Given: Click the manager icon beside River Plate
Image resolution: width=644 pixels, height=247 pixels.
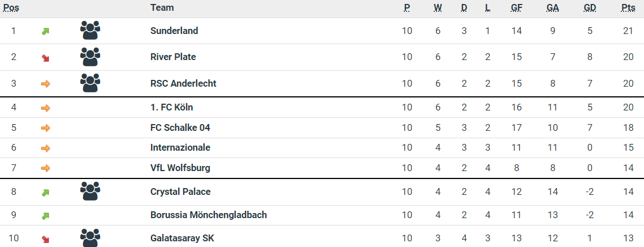Looking at the screenshot, I should [90, 57].
